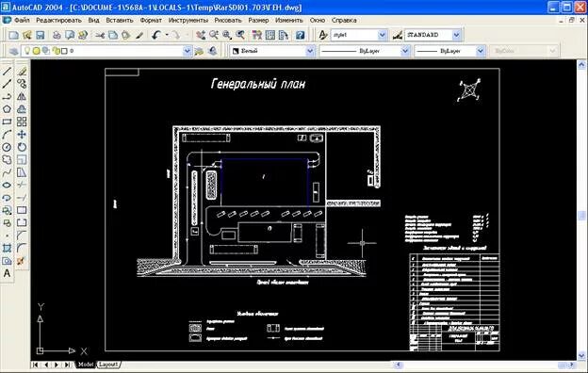588x373 pixels.
Task: Click the Text Style manager icon
Action: click(323, 35)
